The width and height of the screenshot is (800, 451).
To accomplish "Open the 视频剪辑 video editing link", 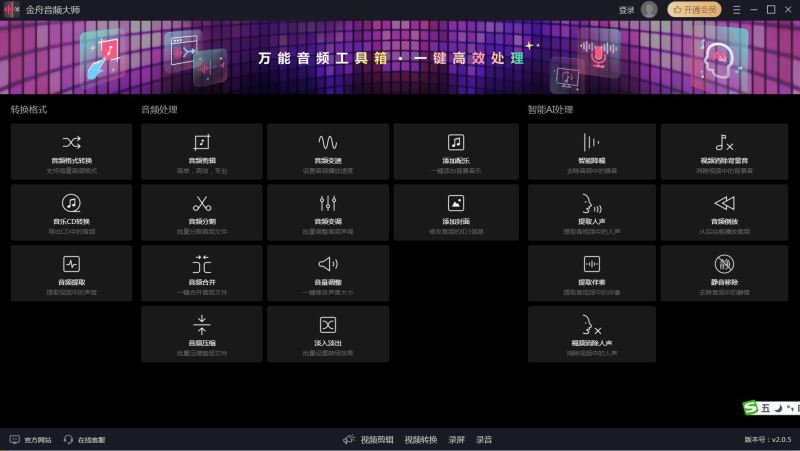I will point(377,440).
